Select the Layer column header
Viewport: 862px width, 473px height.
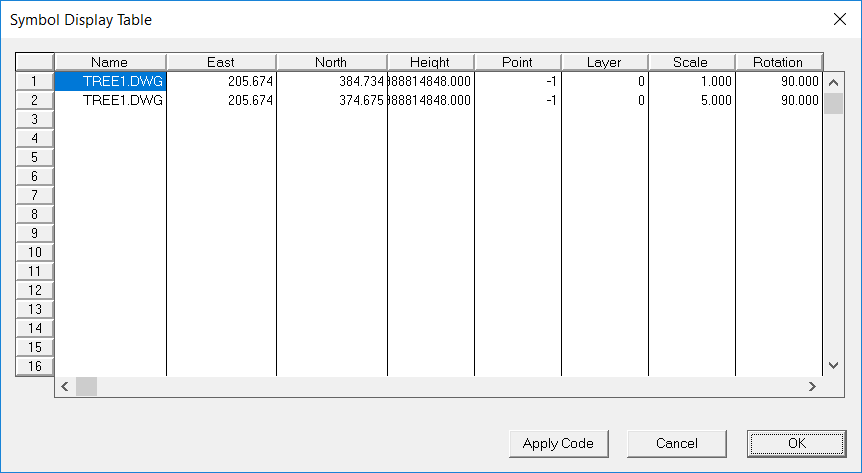pyautogui.click(x=604, y=62)
